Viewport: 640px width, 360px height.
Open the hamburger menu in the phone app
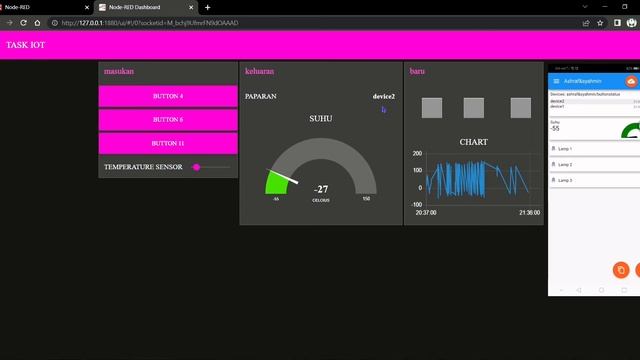[x=556, y=81]
